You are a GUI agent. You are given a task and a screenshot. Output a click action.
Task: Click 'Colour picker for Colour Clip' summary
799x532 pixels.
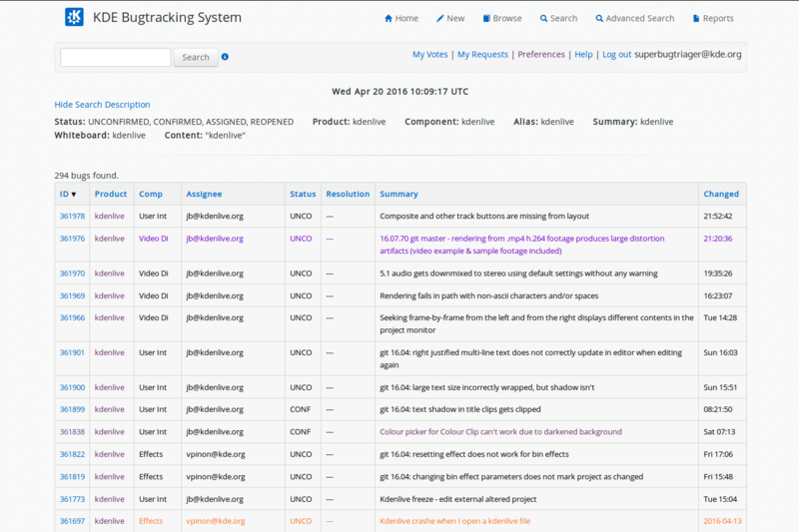coord(501,432)
